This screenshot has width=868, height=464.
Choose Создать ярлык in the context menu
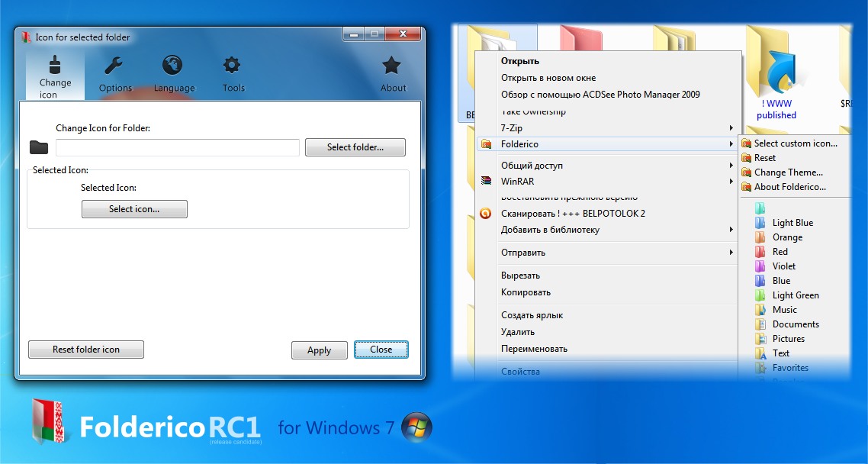point(609,315)
